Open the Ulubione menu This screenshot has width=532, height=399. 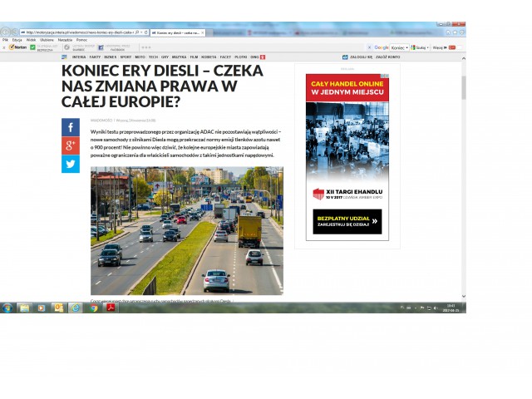(x=47, y=40)
